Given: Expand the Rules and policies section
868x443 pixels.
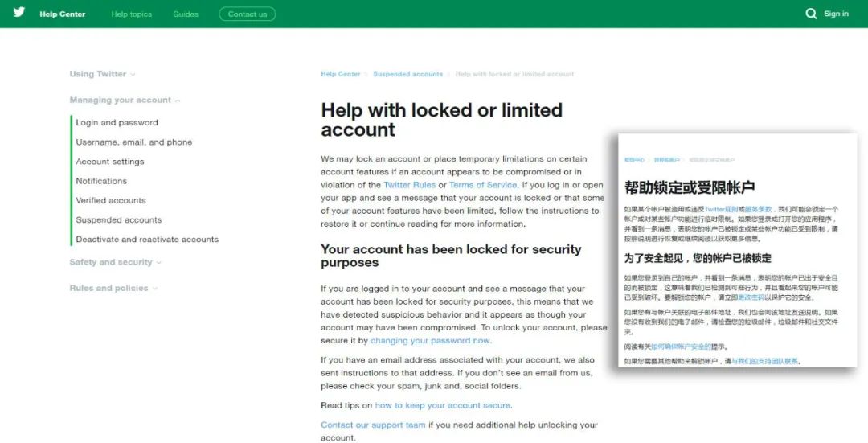Looking at the screenshot, I should [x=113, y=288].
